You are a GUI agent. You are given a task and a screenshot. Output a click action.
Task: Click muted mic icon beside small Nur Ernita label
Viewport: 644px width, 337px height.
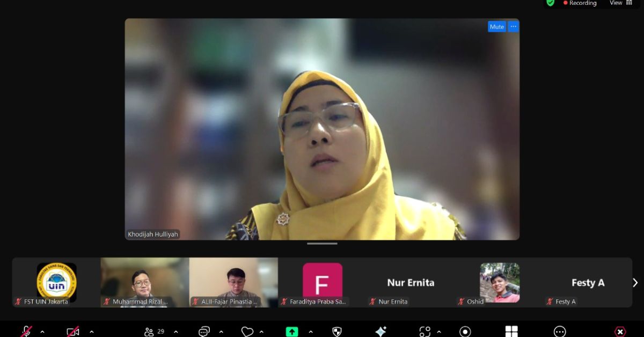point(373,302)
